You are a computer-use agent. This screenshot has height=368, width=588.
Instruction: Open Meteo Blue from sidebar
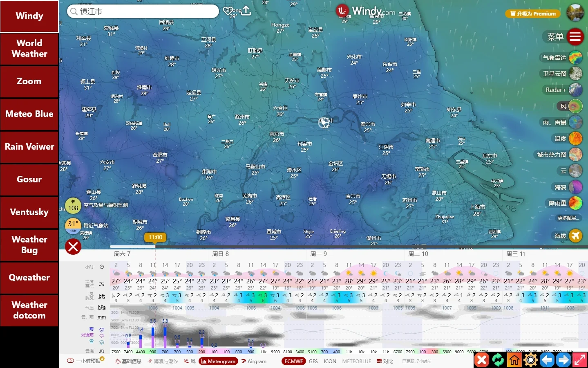click(x=29, y=114)
